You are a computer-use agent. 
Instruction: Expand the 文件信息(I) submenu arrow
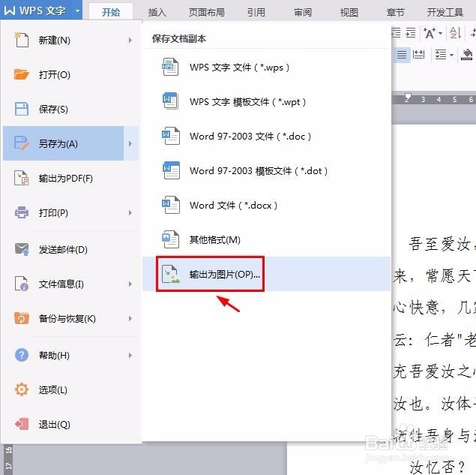(130, 284)
